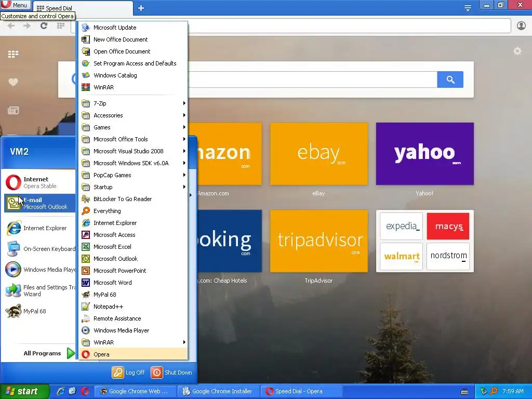Expand Microsoft Windows SDK v6.0A submenu
Screen dimensions: 532x399
[x=134, y=163]
